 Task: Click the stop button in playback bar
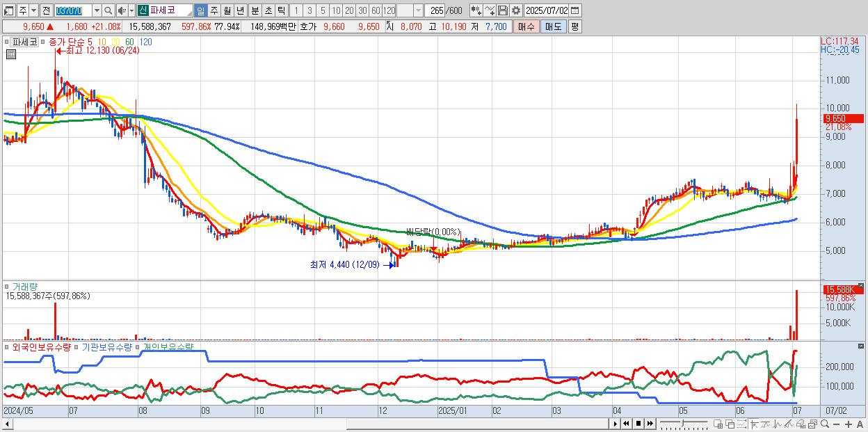(x=638, y=424)
